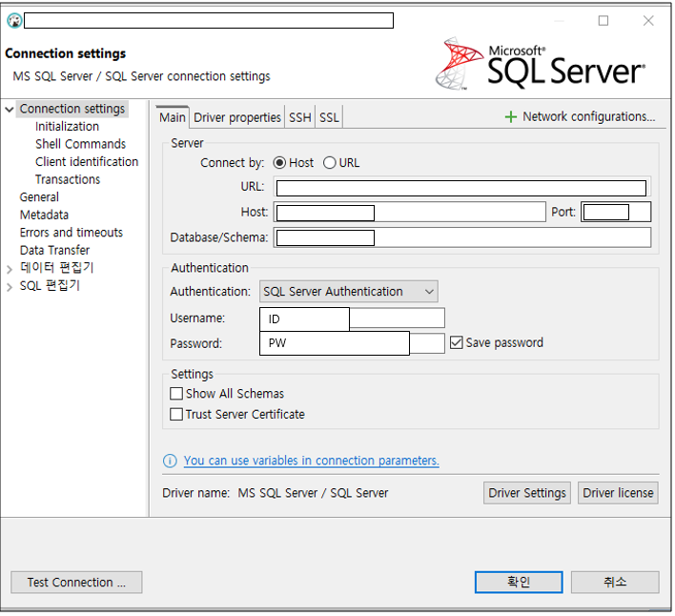
Task: Select Transactions in the settings tree
Action: pyautogui.click(x=68, y=179)
